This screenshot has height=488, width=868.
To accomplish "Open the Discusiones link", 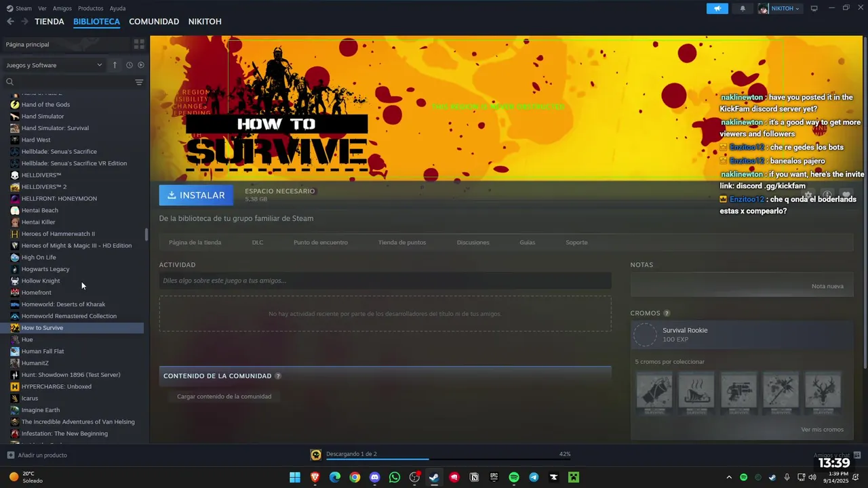I will pyautogui.click(x=473, y=242).
